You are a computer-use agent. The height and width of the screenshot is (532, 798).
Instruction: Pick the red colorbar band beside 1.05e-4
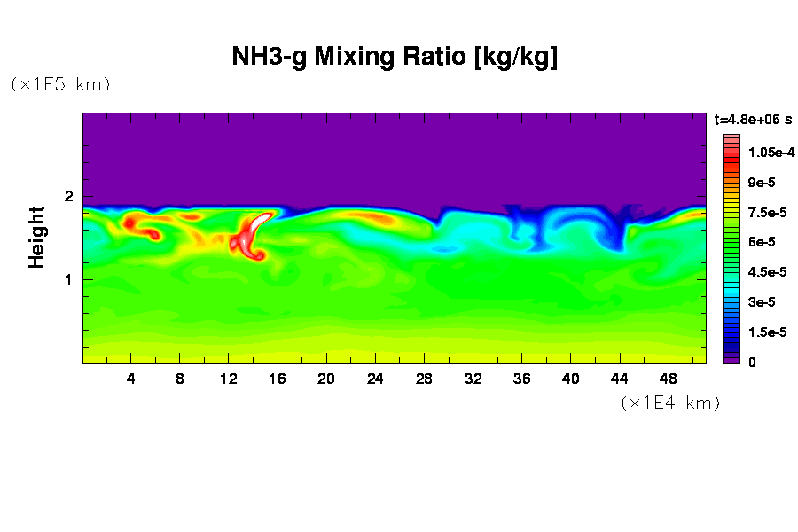[x=731, y=154]
